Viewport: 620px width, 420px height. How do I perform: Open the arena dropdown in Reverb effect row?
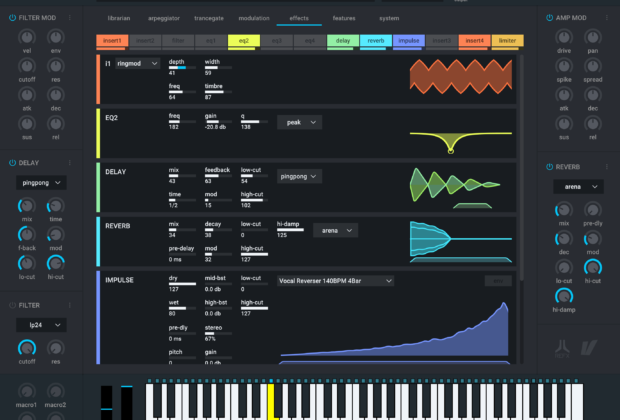(336, 231)
